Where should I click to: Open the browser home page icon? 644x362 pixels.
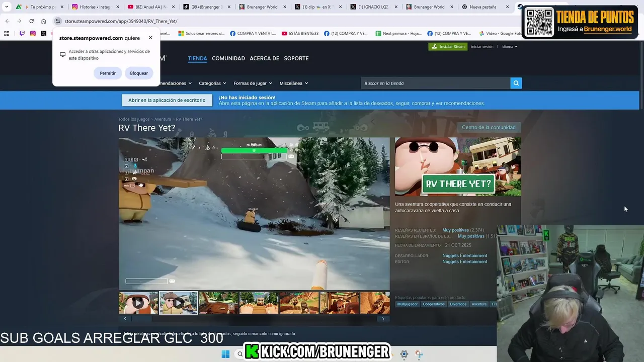(43, 21)
